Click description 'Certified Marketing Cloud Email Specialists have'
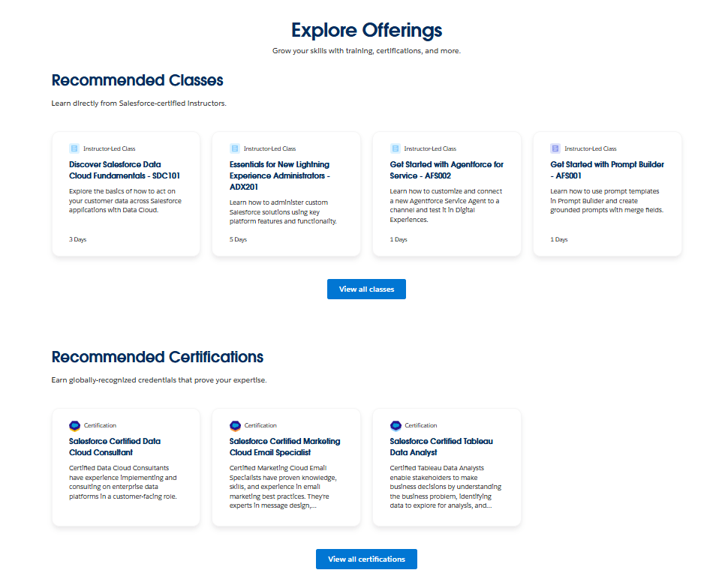Screen dimensions: 728x582 (283, 487)
